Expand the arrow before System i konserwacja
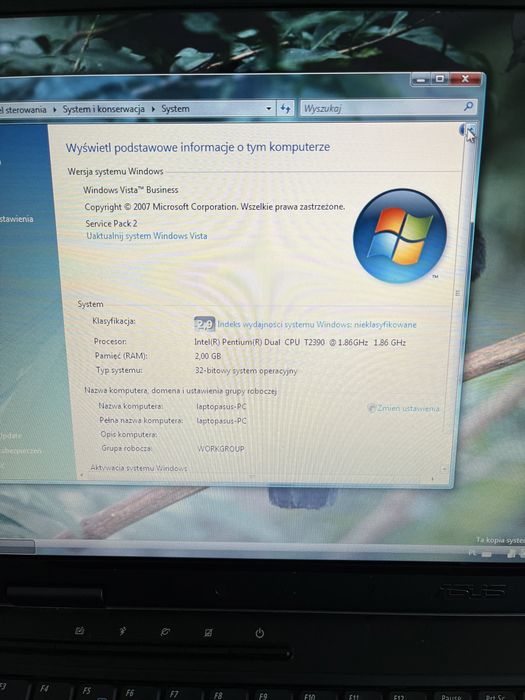 pyautogui.click(x=54, y=109)
